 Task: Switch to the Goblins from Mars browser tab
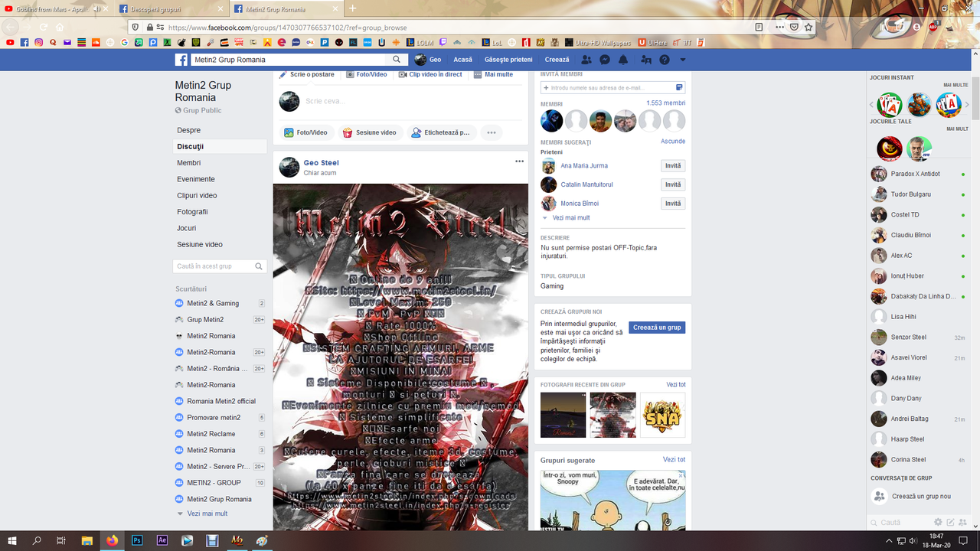tap(56, 9)
